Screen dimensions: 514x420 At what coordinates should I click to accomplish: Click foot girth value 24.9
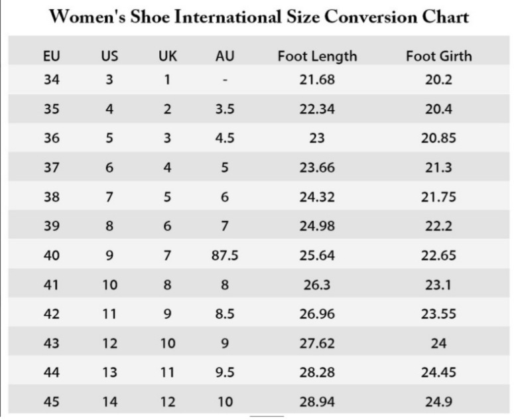point(438,402)
